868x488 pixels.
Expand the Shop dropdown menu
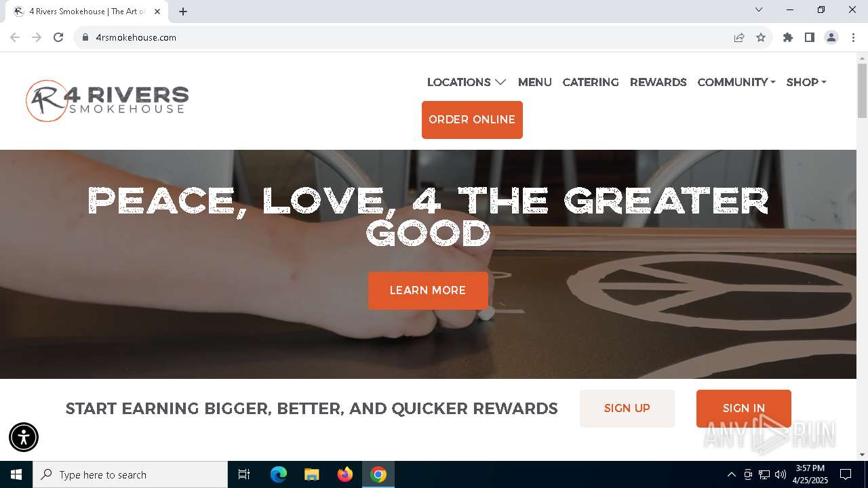pos(806,82)
